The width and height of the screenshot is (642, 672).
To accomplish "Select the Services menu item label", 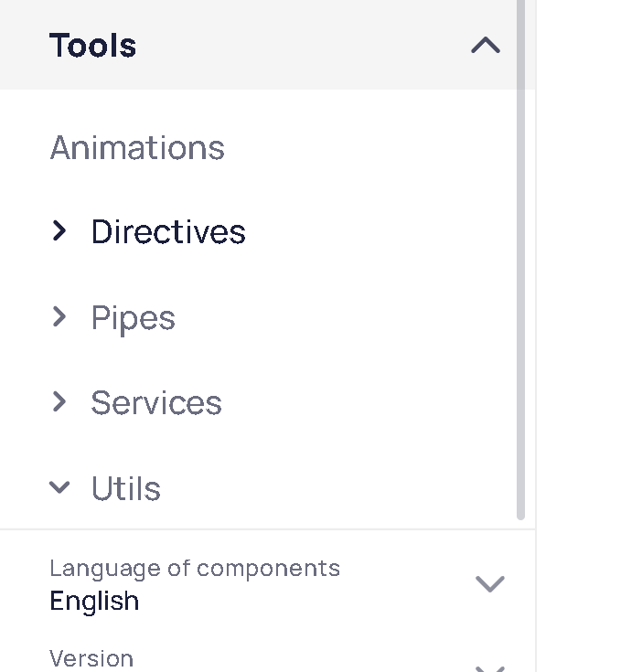I will (156, 403).
